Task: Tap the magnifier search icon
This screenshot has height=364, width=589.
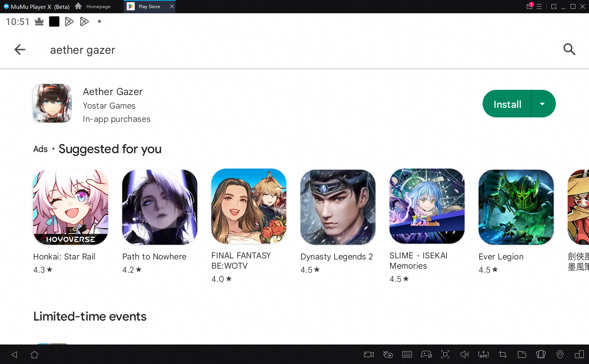Action: (x=569, y=49)
